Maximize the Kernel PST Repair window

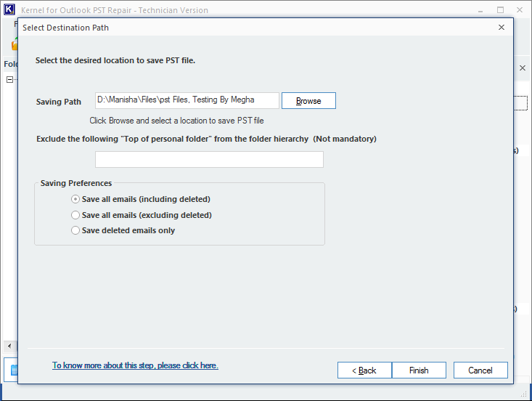[x=500, y=10]
